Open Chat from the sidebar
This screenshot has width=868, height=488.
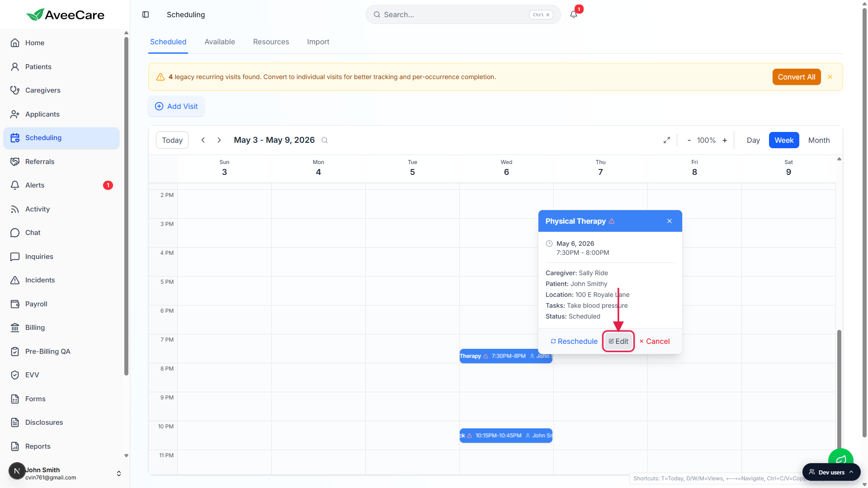click(61, 233)
